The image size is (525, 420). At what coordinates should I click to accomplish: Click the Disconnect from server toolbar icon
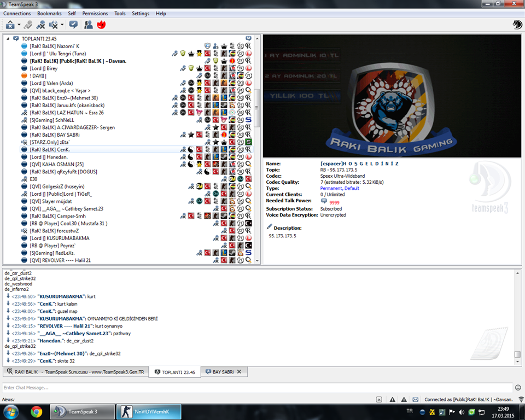(x=41, y=25)
